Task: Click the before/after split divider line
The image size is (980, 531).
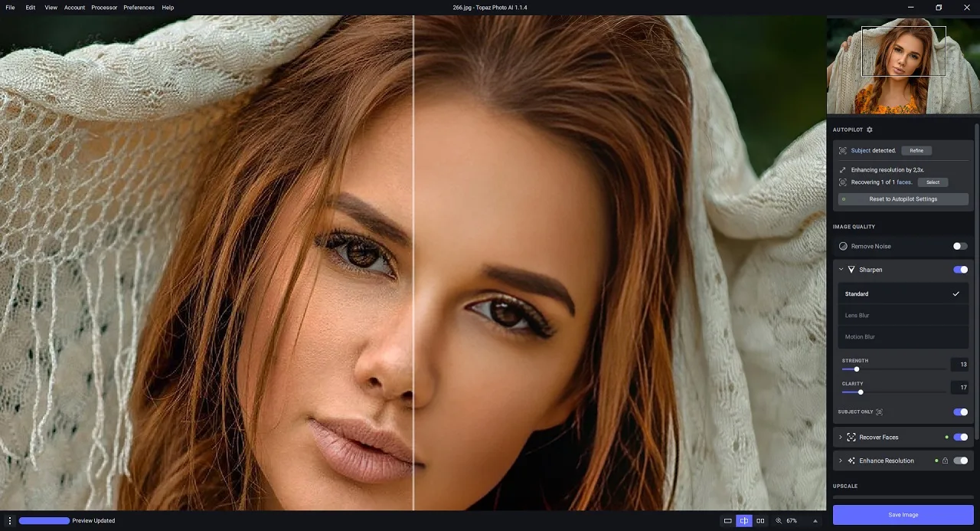Action: (x=413, y=263)
